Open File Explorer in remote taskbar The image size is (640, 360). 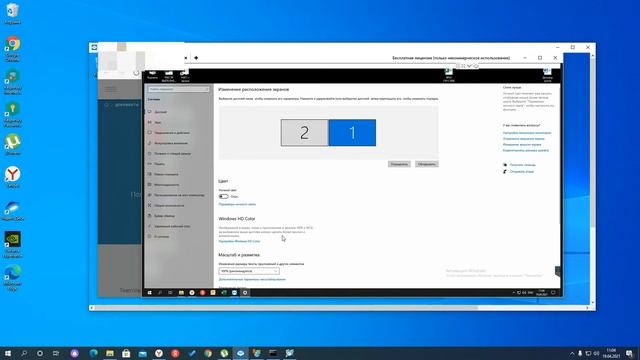coord(181,293)
